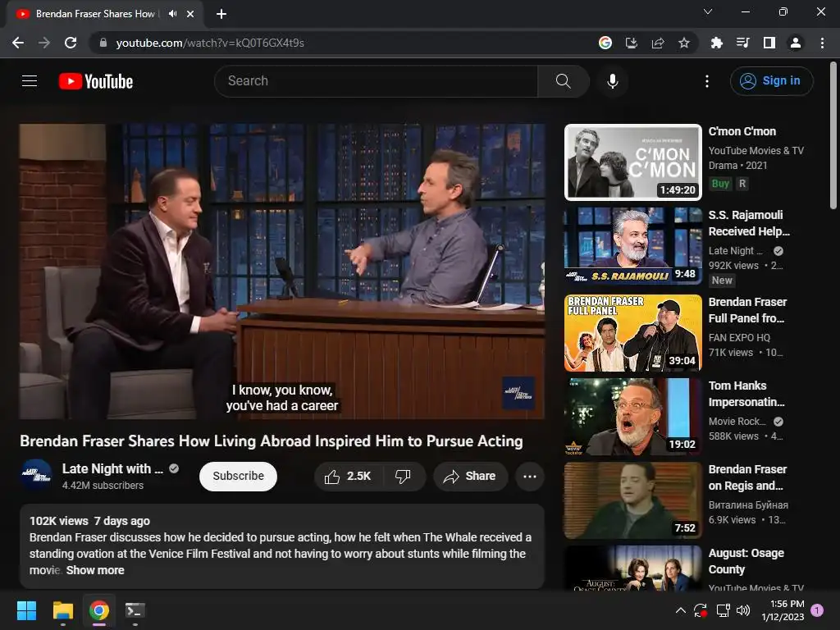Open Tom Hanks Impersonating video thumbnail

(633, 416)
